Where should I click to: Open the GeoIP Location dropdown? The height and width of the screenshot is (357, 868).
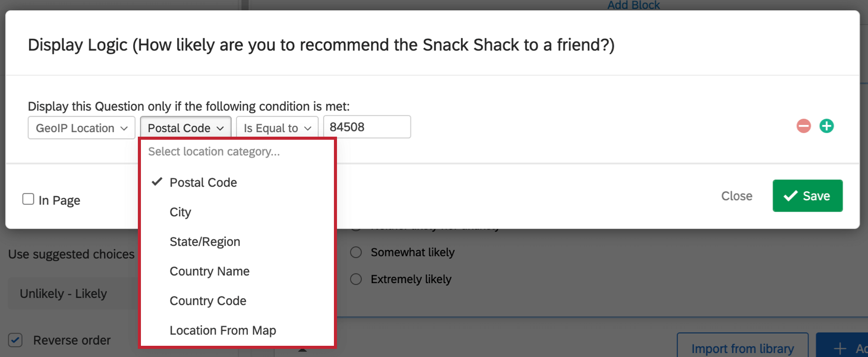81,127
